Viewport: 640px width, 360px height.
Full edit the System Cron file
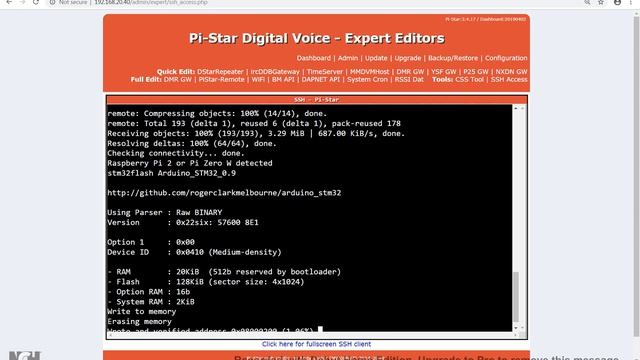pos(367,79)
